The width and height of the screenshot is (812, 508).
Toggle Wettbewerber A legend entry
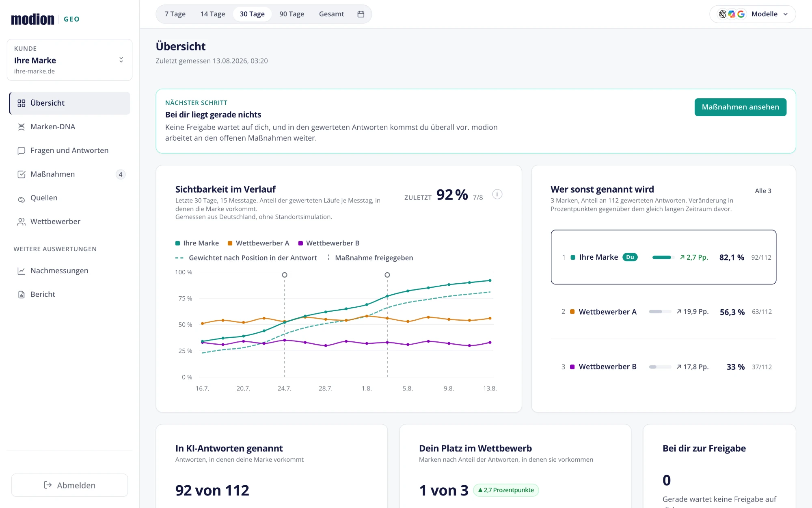point(258,243)
